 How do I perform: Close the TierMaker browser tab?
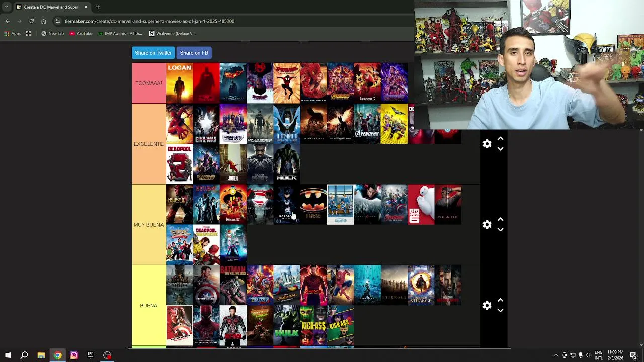(x=86, y=7)
